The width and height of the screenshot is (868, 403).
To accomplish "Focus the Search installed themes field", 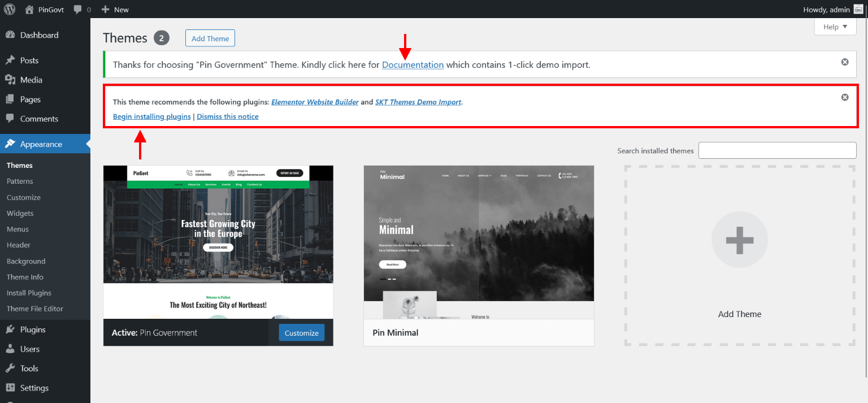I will [x=777, y=150].
